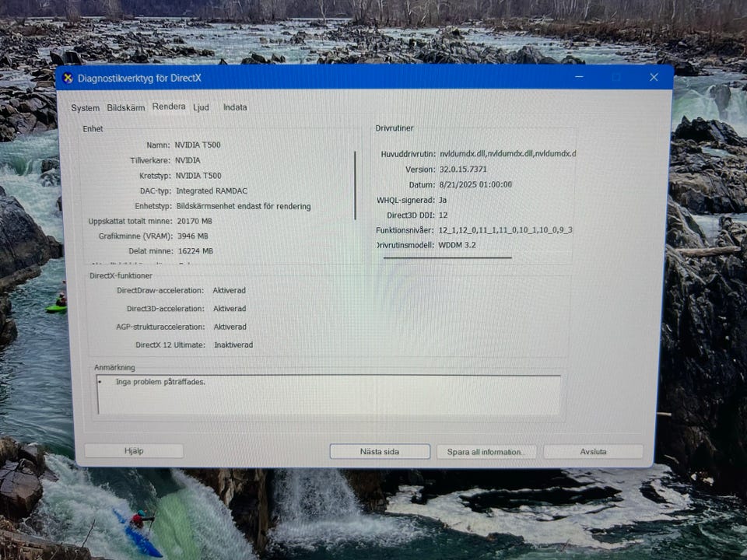Viewport: 747px width, 560px height.
Task: Click the Funktionsnivåer feature levels value
Action: tap(505, 230)
